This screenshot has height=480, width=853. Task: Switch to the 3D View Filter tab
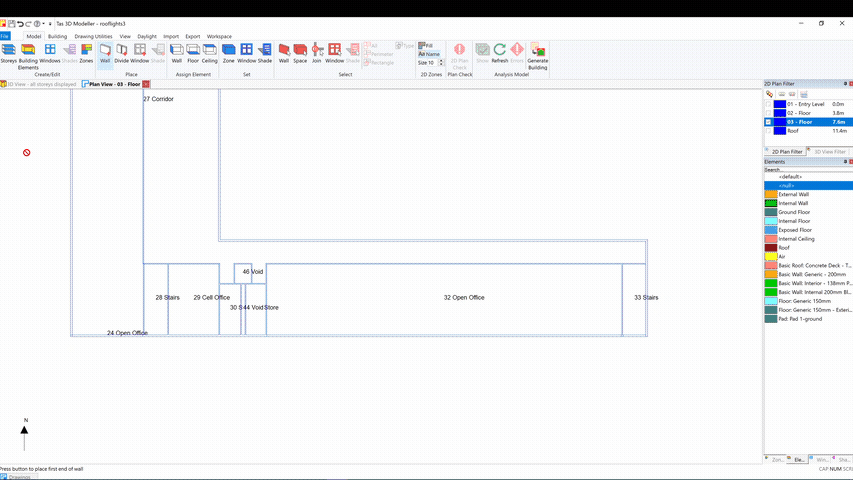coord(828,151)
